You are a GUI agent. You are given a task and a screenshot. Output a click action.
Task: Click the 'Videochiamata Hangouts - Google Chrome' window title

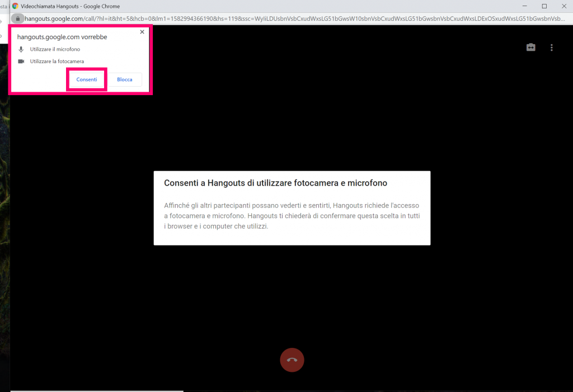(70, 6)
